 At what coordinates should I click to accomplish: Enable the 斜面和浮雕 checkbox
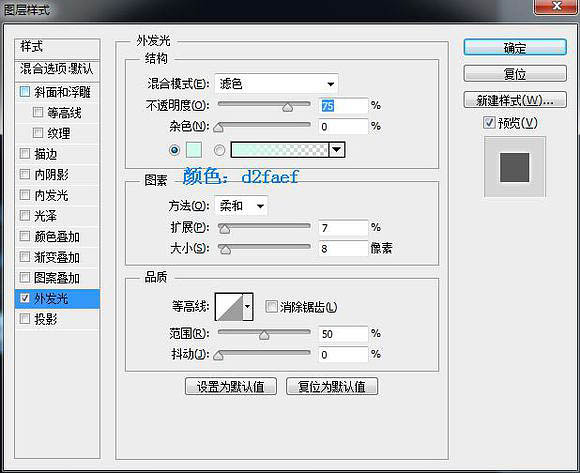[x=25, y=92]
